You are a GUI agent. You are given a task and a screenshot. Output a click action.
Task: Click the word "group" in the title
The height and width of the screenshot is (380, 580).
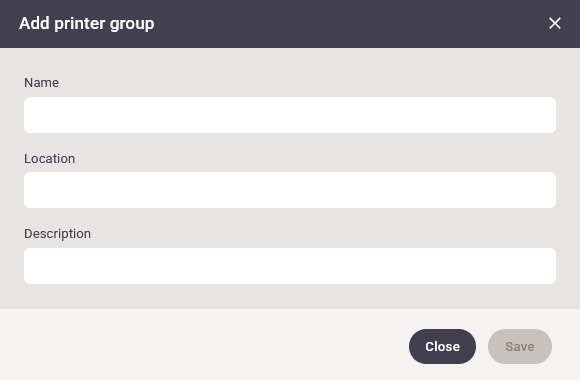tap(132, 24)
